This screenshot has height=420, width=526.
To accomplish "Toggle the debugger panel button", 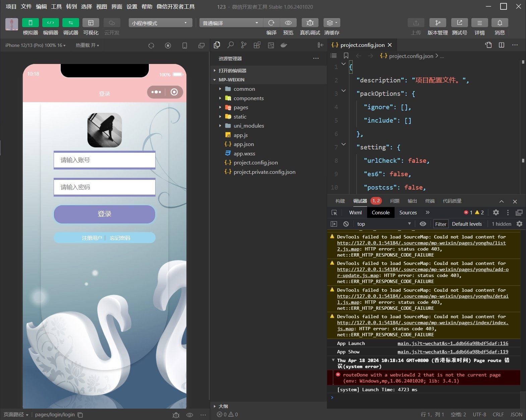I will coord(71,23).
